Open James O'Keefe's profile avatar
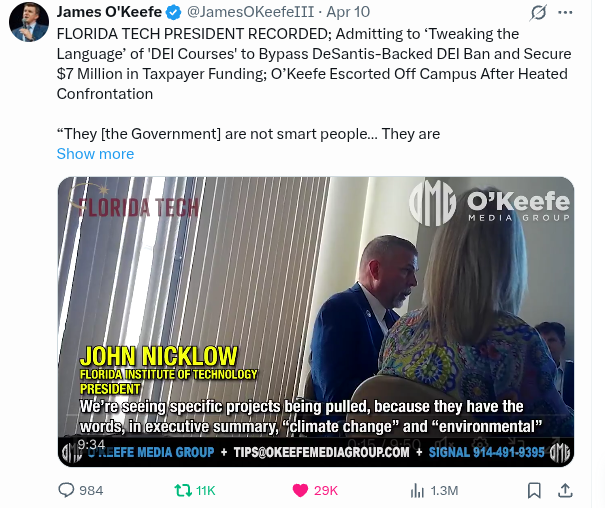 tap(29, 24)
